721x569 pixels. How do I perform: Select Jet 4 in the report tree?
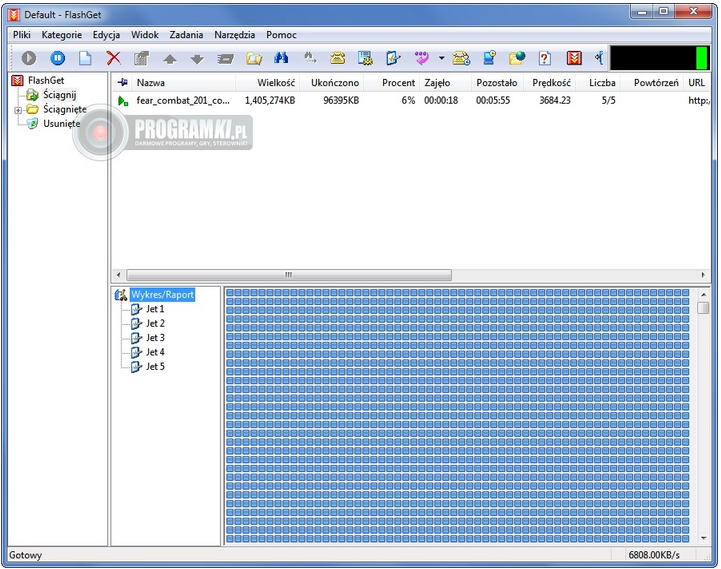155,352
